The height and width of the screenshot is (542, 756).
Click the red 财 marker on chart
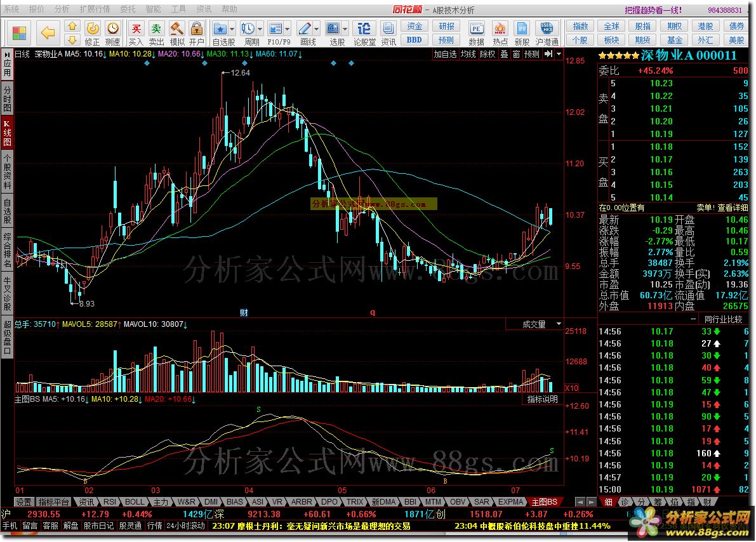coord(244,312)
